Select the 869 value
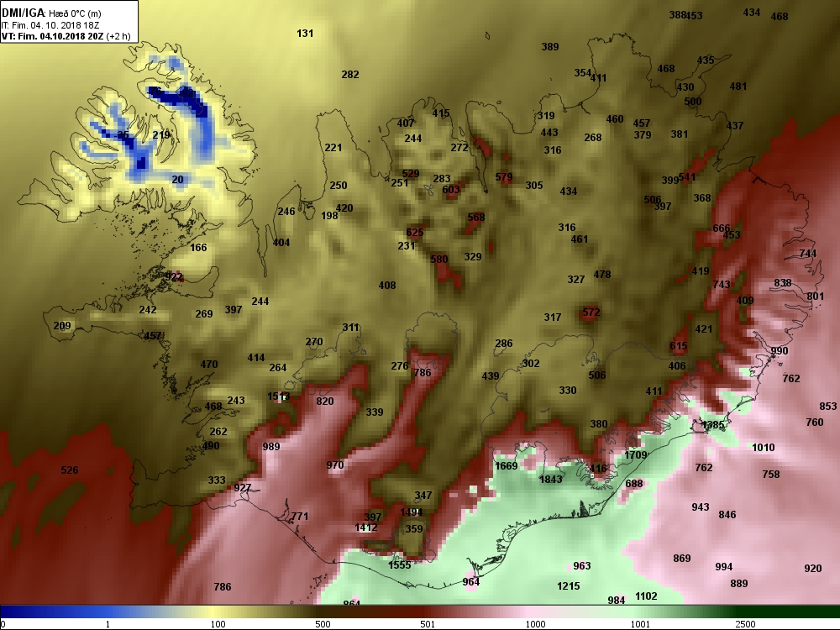 tap(681, 559)
